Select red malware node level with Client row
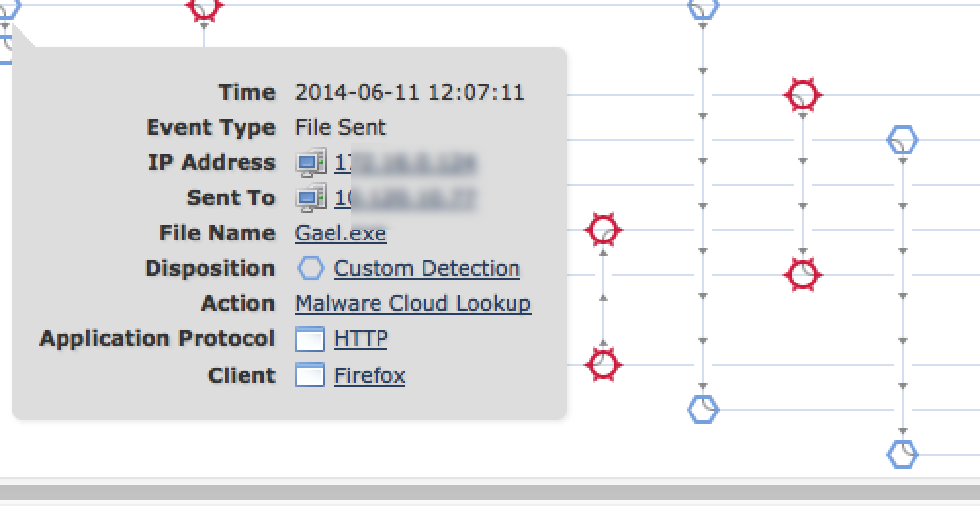The height and width of the screenshot is (522, 980). click(603, 365)
